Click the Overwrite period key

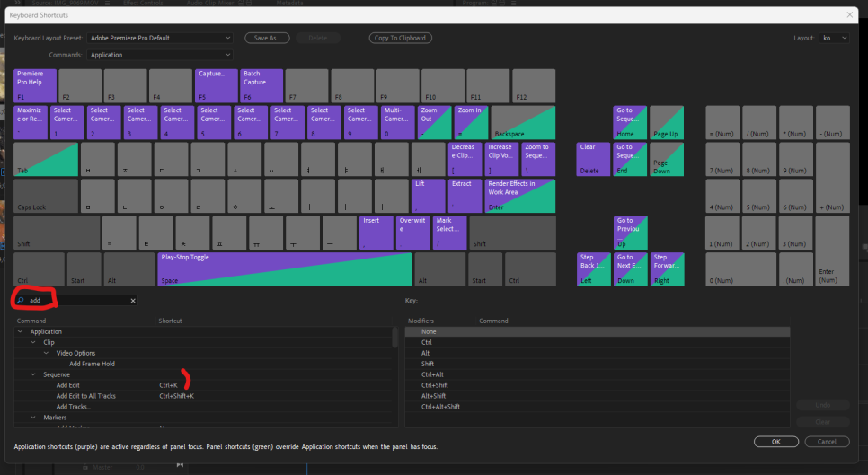[413, 233]
